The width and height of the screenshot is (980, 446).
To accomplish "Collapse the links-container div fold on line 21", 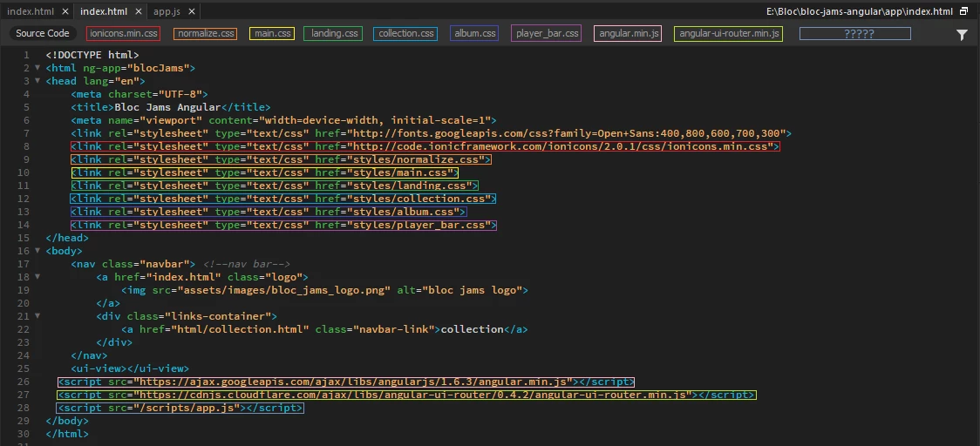I will click(x=37, y=316).
